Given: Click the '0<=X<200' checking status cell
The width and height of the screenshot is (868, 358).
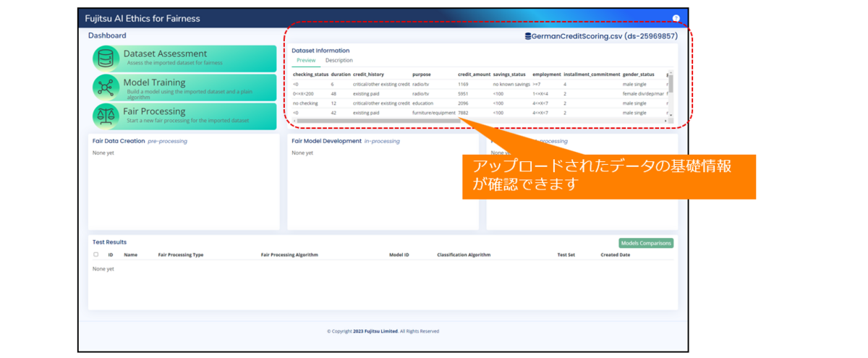Looking at the screenshot, I should pyautogui.click(x=304, y=94).
